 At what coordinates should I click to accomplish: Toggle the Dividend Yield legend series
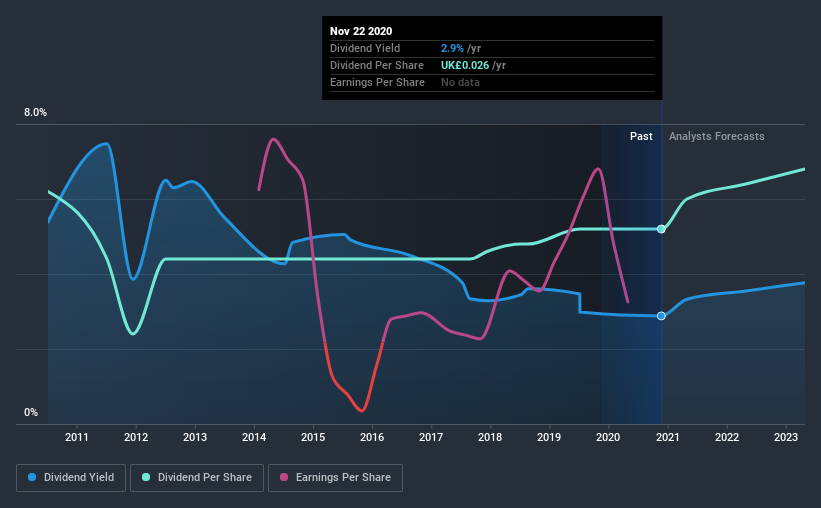71,478
